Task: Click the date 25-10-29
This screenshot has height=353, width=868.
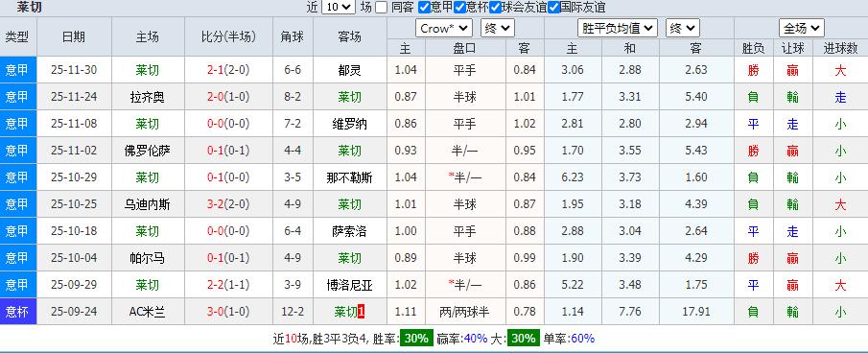Action: [x=74, y=177]
